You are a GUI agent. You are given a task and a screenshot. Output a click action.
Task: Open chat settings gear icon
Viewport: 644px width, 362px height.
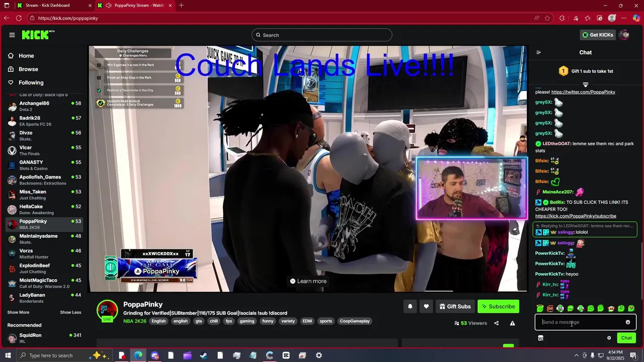pyautogui.click(x=609, y=338)
